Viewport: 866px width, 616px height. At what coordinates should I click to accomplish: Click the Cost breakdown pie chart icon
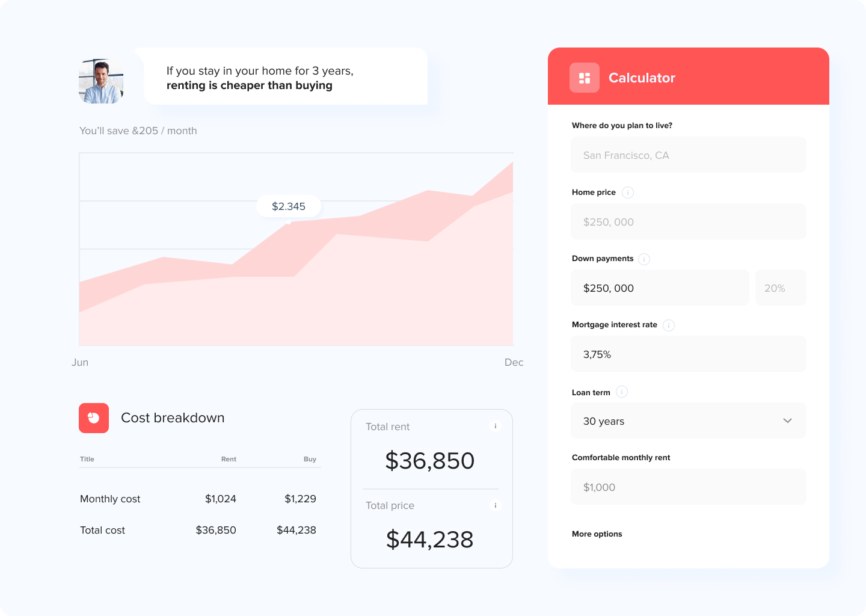[94, 418]
